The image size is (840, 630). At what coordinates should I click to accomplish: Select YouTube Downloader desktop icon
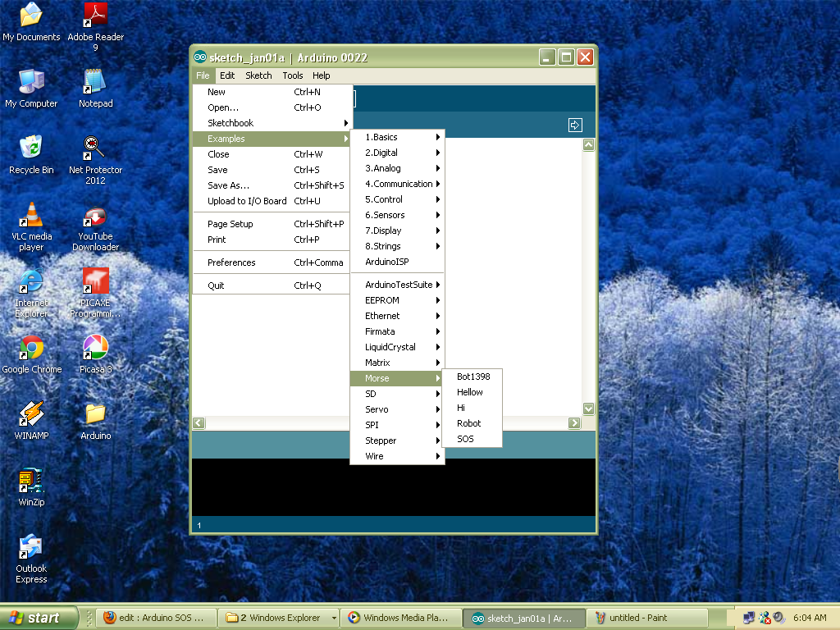coord(95,229)
